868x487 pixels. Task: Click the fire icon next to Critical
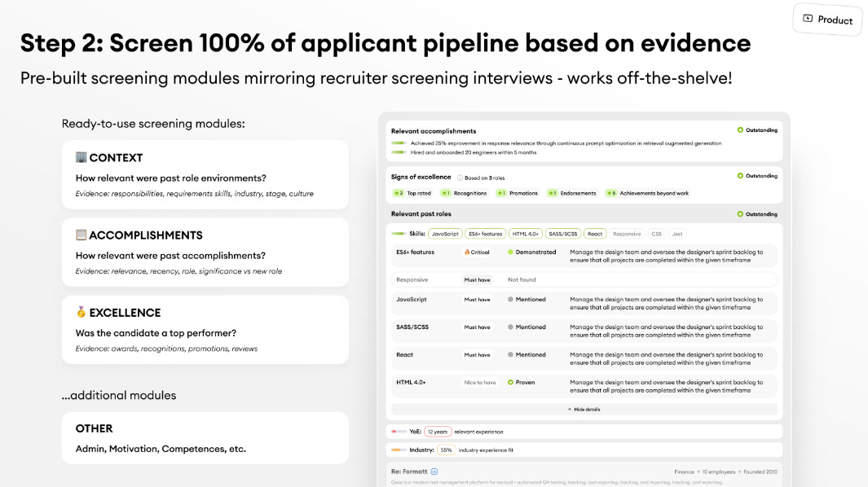(x=467, y=252)
